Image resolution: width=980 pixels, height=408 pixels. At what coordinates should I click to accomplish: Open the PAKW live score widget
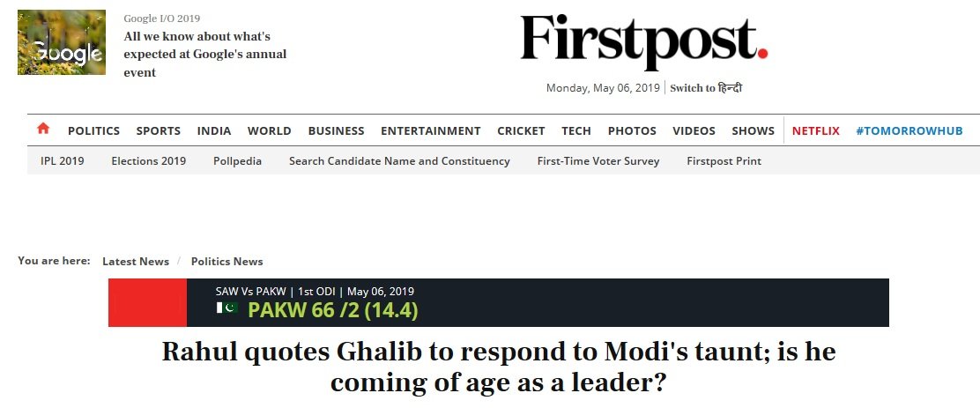[332, 310]
